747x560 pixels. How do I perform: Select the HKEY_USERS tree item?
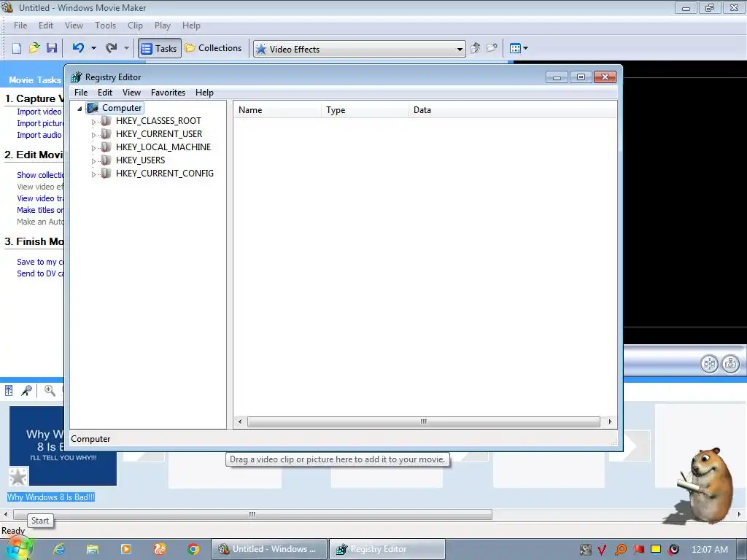pyautogui.click(x=141, y=160)
